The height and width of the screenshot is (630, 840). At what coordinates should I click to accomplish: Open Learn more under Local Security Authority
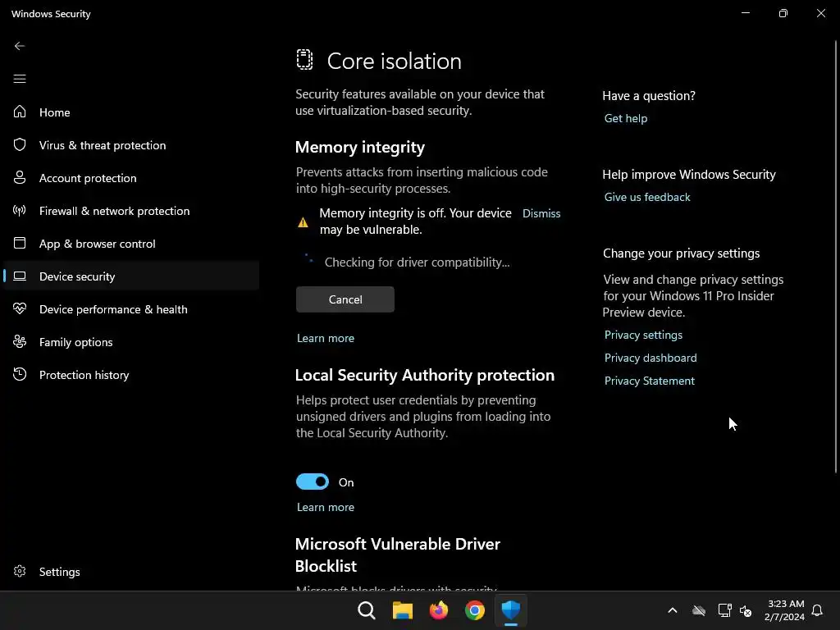pyautogui.click(x=325, y=507)
